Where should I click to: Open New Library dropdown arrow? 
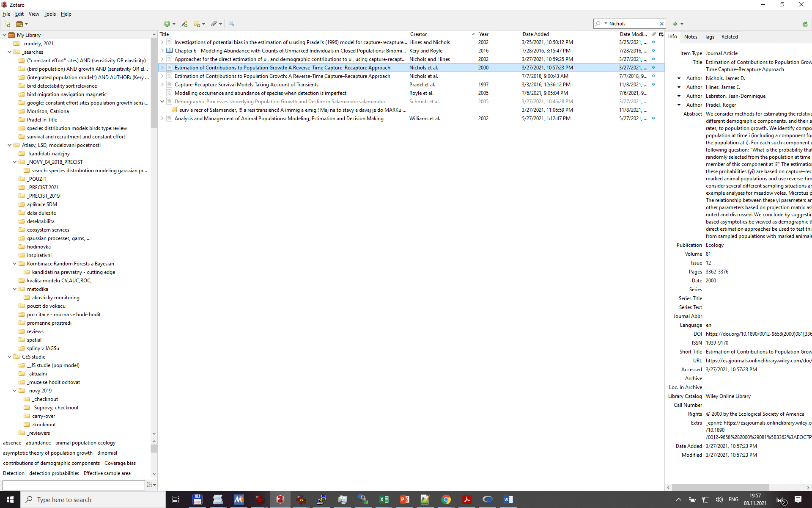tap(26, 24)
